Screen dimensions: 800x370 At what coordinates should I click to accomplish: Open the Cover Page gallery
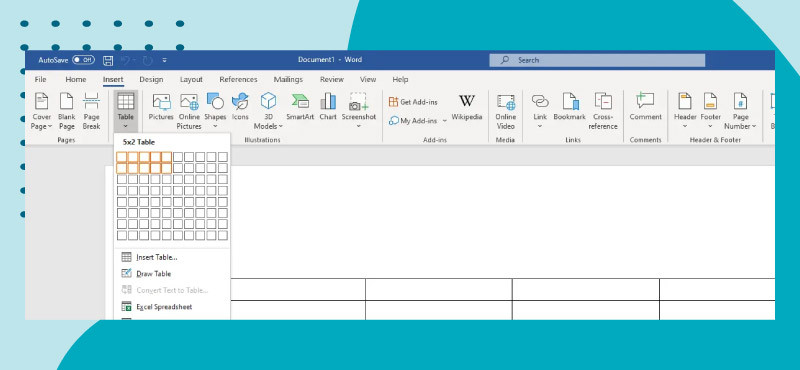pos(41,111)
